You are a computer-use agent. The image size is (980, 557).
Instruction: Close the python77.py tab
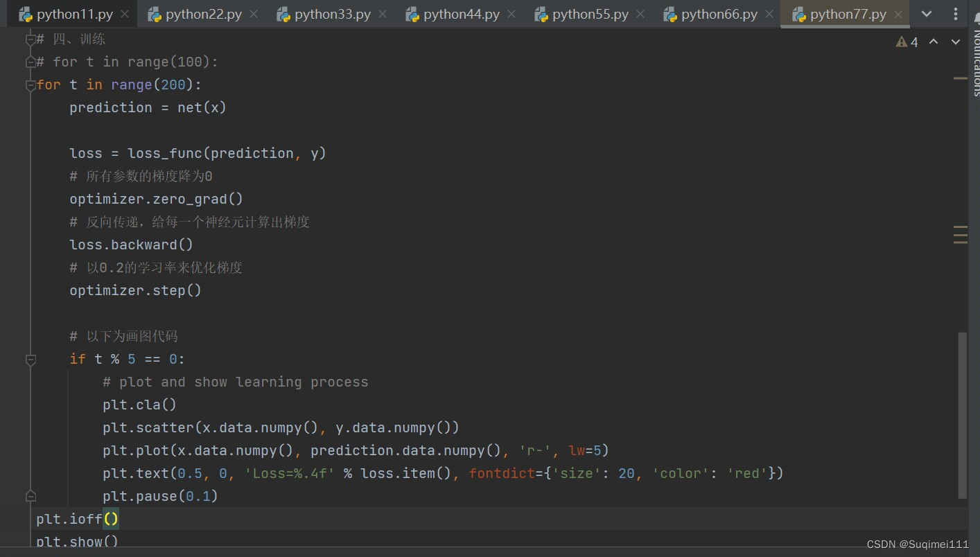pyautogui.click(x=898, y=15)
